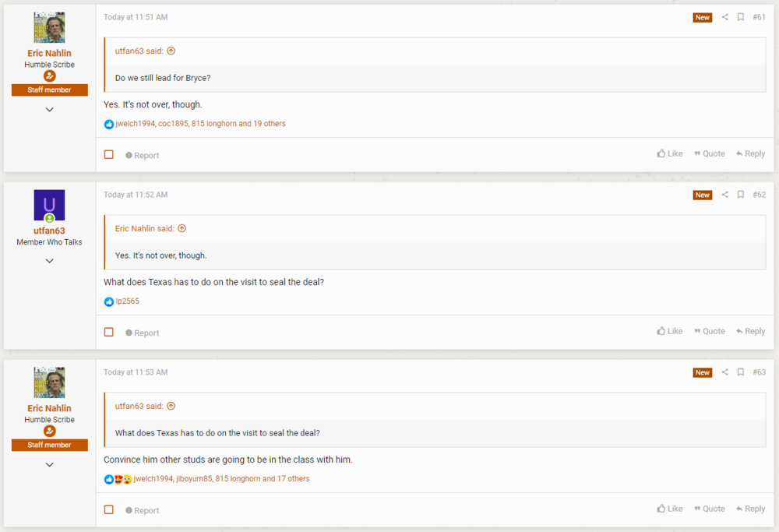Screen dimensions: 779x532
Task: Report post #62
Action: click(x=143, y=333)
